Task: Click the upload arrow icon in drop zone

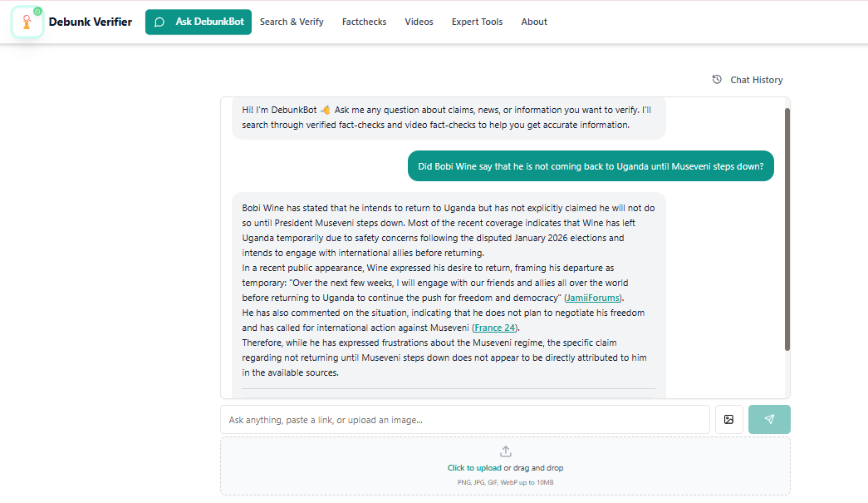Action: [x=505, y=451]
